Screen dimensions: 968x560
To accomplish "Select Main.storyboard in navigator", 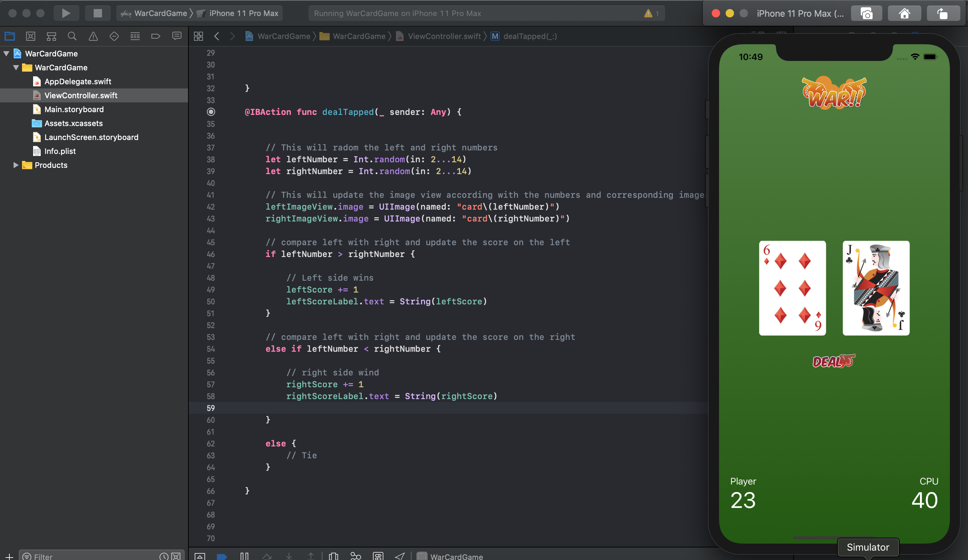I will tap(74, 109).
